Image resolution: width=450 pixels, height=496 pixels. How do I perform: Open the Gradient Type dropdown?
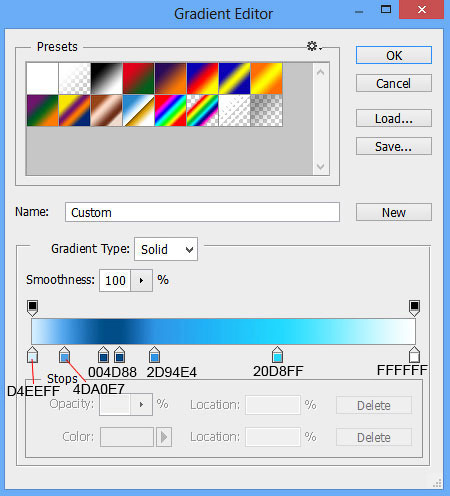pyautogui.click(x=166, y=249)
